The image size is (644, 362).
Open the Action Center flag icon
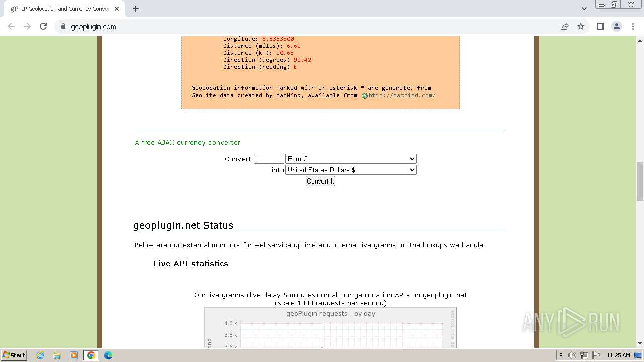point(596,355)
